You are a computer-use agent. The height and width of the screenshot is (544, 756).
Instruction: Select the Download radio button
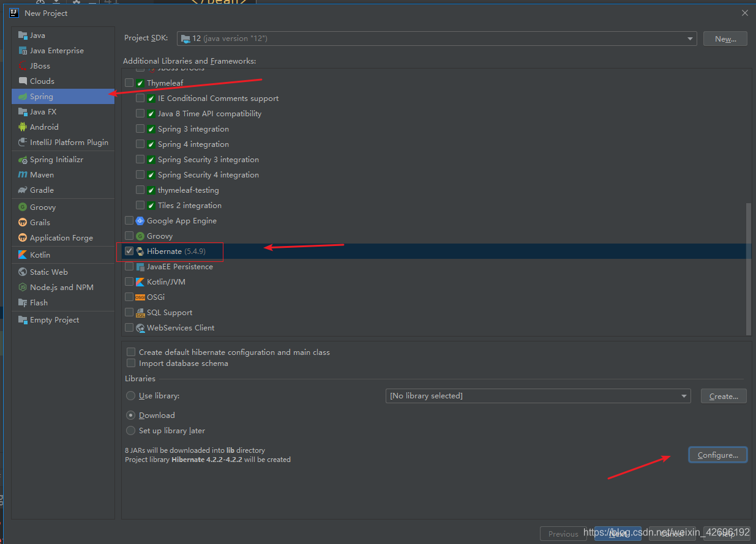[x=130, y=415]
